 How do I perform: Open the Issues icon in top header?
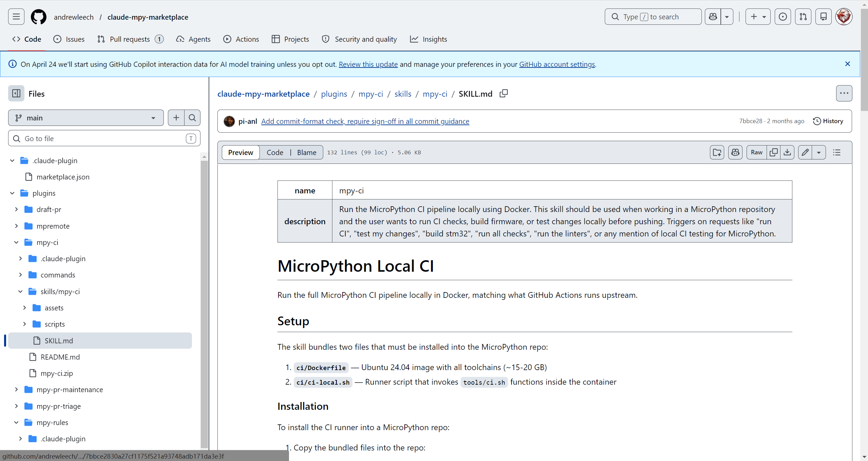pos(783,17)
